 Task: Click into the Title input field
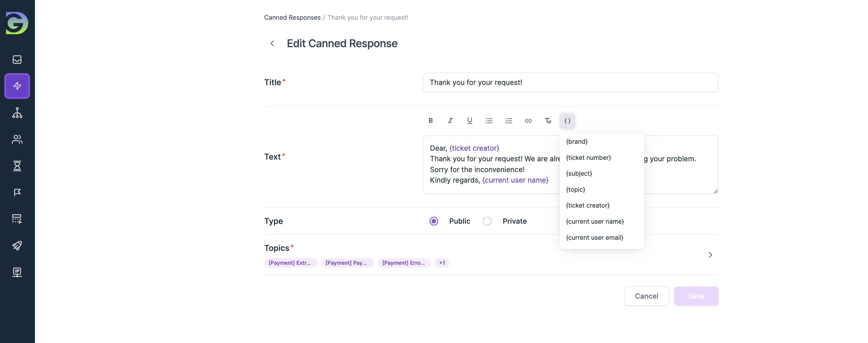click(x=570, y=83)
